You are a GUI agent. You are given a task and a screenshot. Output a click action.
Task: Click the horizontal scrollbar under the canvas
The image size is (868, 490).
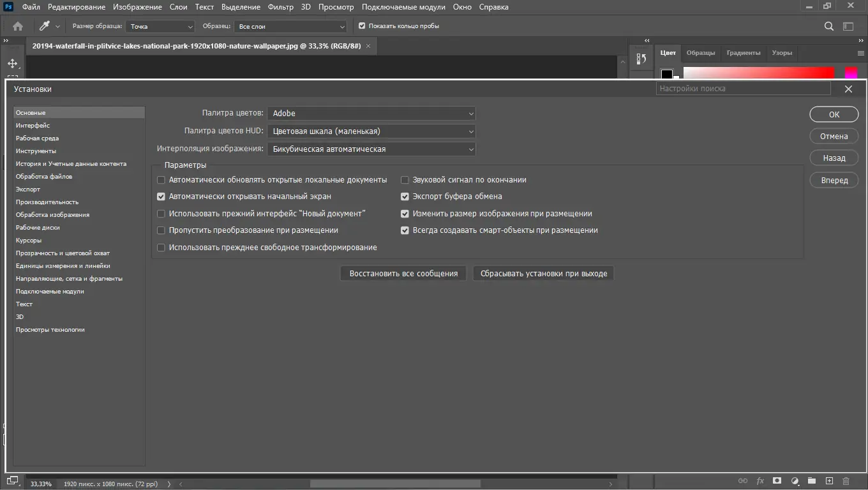click(396, 484)
